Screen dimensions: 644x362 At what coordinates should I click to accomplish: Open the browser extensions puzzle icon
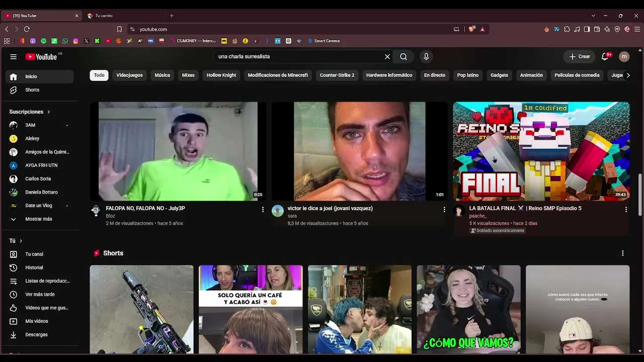tap(567, 29)
